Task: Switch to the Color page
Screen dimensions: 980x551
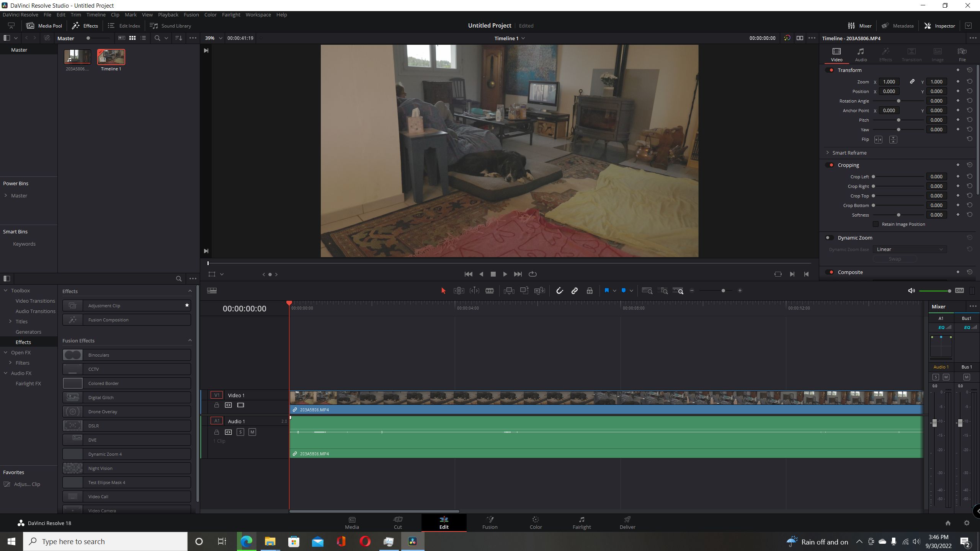Action: pyautogui.click(x=536, y=523)
